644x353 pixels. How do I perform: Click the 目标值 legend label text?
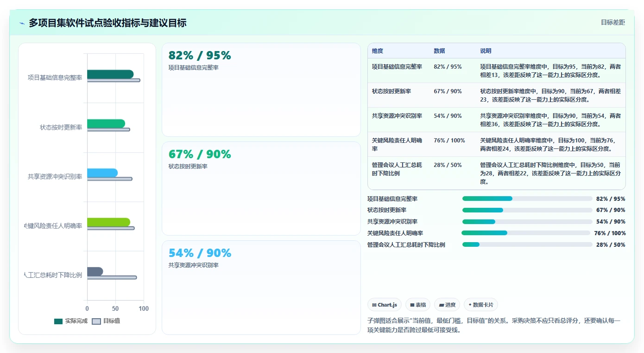[x=111, y=321]
